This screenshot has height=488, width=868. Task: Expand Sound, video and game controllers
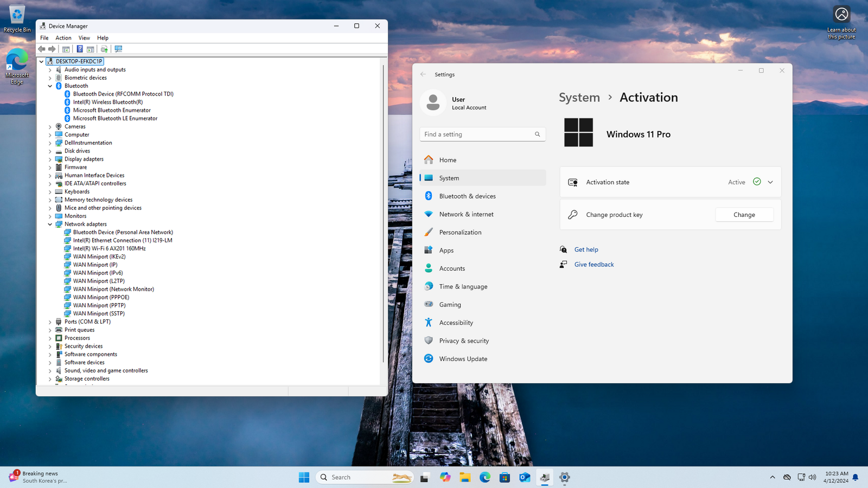[50, 370]
